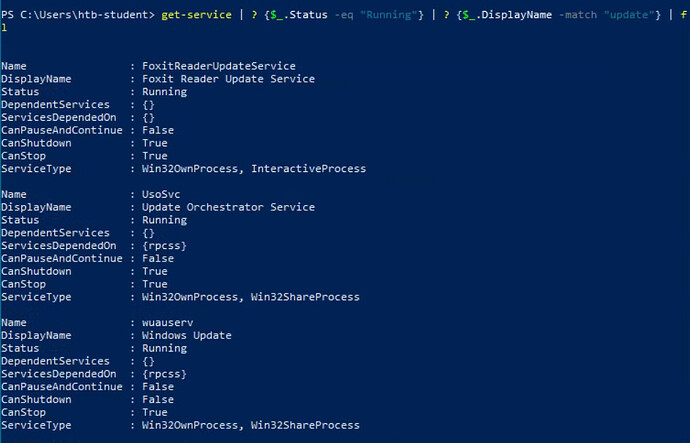Click the -match operator in the command
Screen dimensions: 690x443
tap(577, 15)
